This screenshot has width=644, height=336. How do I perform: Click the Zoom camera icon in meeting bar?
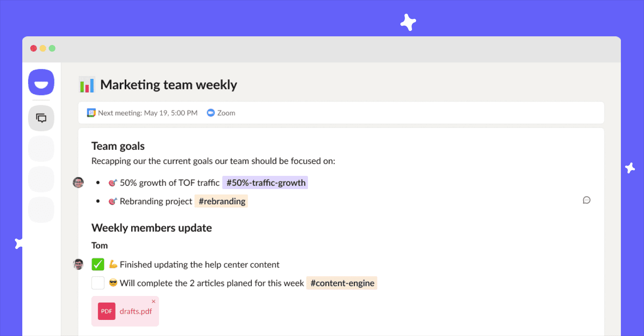pos(211,112)
